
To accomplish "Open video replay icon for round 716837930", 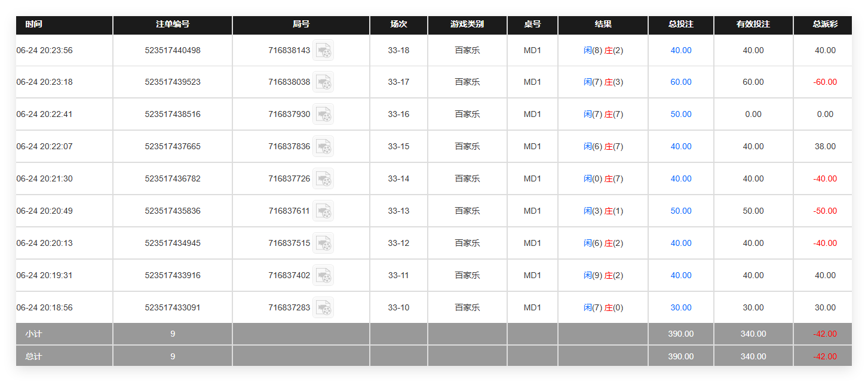I will 323,114.
